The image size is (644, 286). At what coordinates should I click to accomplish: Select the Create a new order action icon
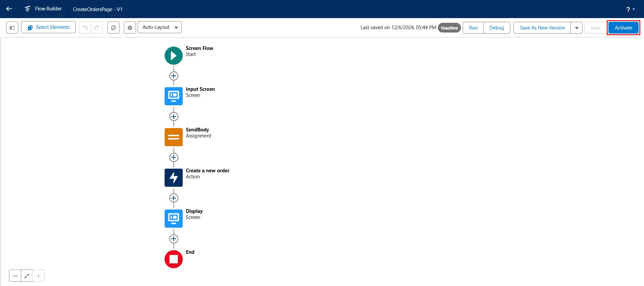click(173, 178)
